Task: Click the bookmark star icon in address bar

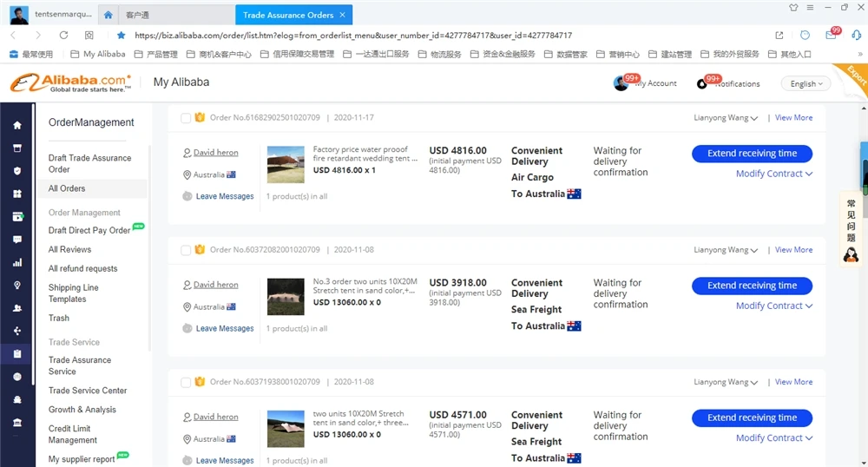Action: tap(121, 36)
